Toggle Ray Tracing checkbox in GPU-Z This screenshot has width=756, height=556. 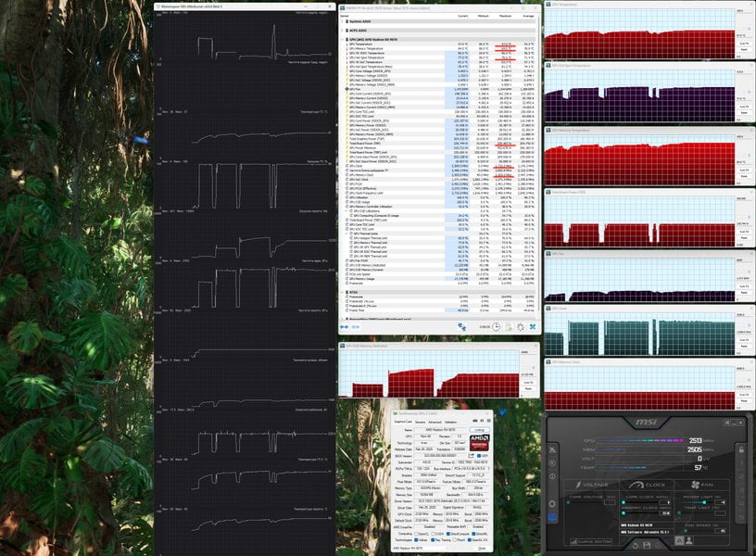(x=433, y=540)
